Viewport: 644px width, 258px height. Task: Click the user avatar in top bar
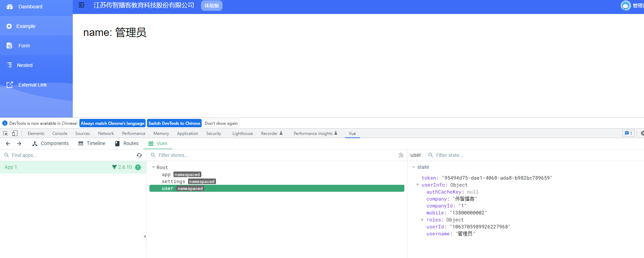(626, 6)
